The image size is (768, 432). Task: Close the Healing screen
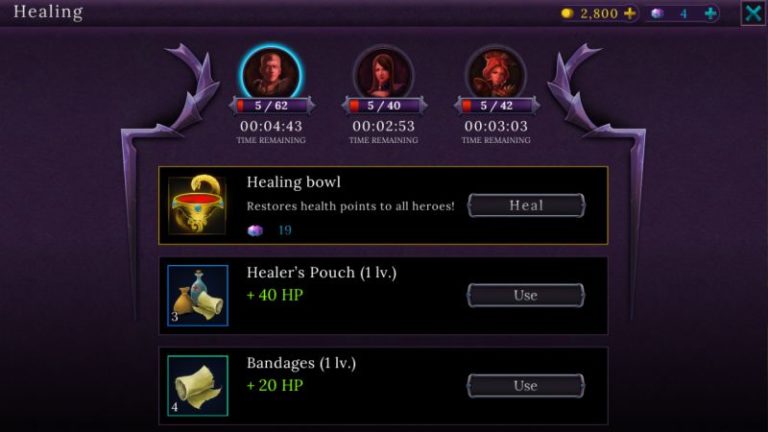pyautogui.click(x=753, y=13)
